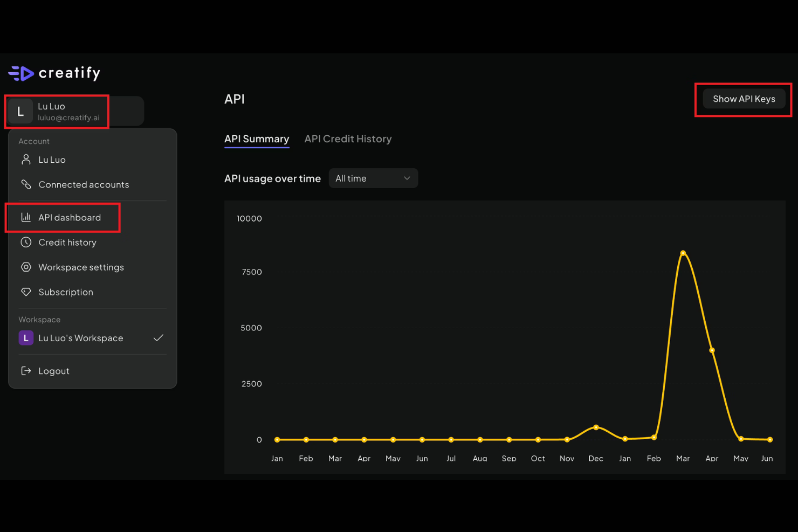Click the March peak point on chart

tap(683, 253)
